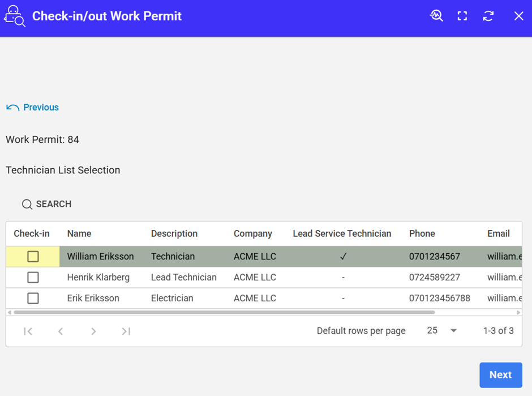Close the Check-in/out Work Permit window
The height and width of the screenshot is (396, 532).
[518, 16]
